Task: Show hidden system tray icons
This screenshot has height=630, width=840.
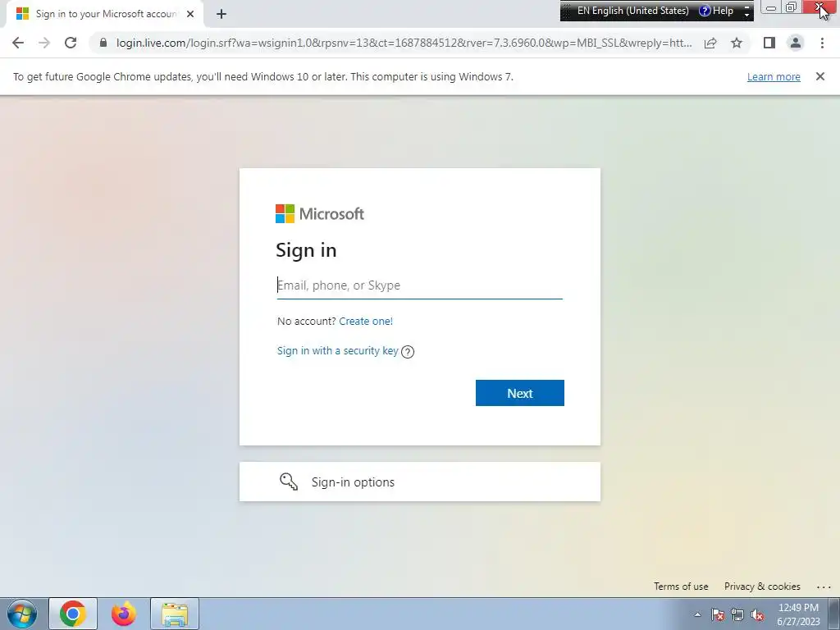Action: click(x=697, y=614)
